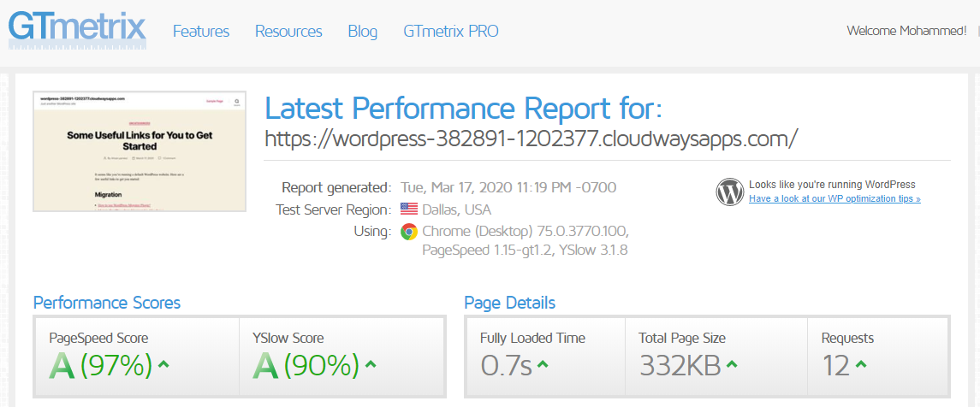Click the green arrow beside 0.7s
Viewport: 980px width, 407px height.
543,363
